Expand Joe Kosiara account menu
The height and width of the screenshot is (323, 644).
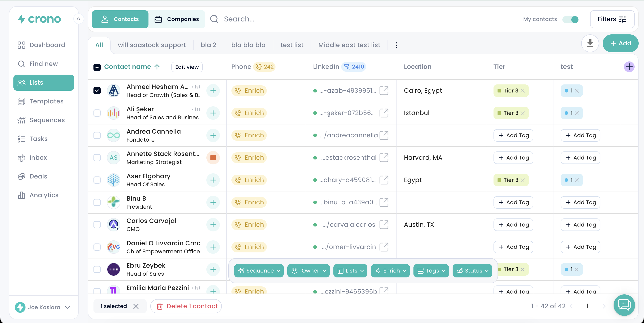[x=68, y=307]
